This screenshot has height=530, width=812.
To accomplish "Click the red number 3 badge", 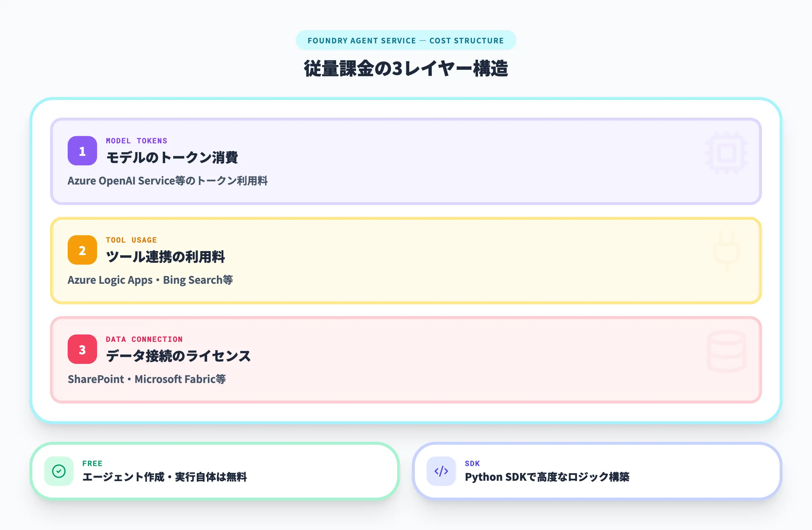I will (82, 349).
